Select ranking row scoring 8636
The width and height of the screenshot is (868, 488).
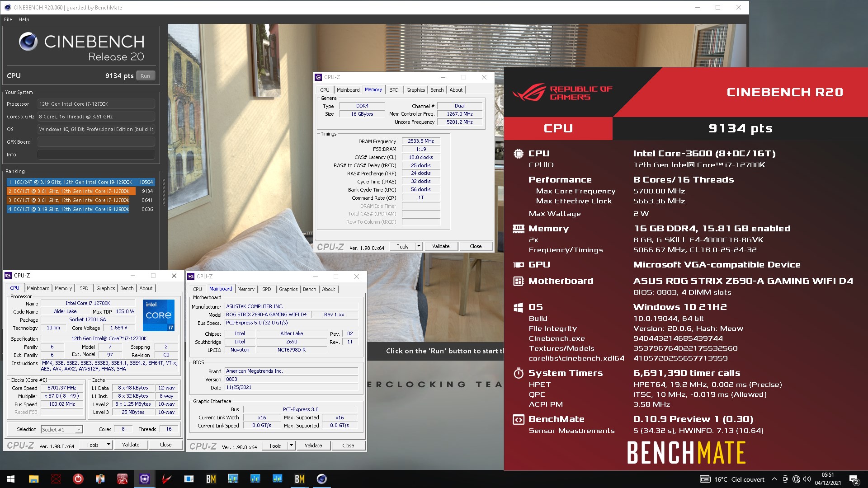(81, 209)
